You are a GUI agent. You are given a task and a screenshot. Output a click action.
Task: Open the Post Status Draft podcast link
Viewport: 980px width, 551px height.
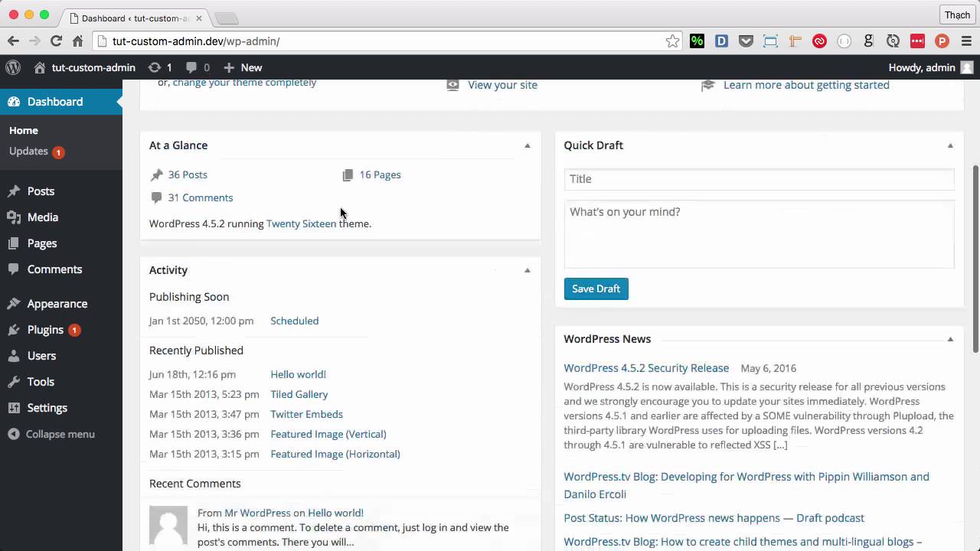point(714,518)
